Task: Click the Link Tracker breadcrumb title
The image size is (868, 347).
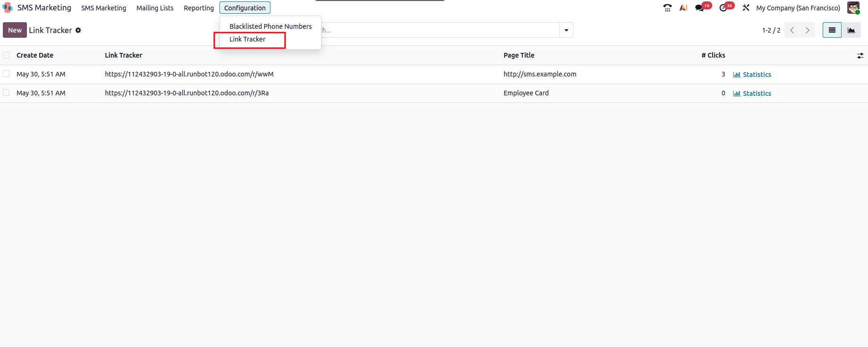Action: 51,30
